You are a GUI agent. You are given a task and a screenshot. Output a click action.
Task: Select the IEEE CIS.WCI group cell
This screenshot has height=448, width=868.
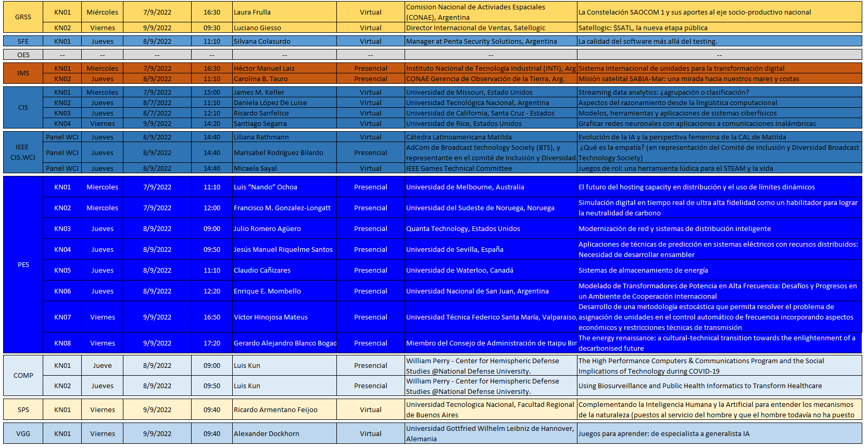23,152
